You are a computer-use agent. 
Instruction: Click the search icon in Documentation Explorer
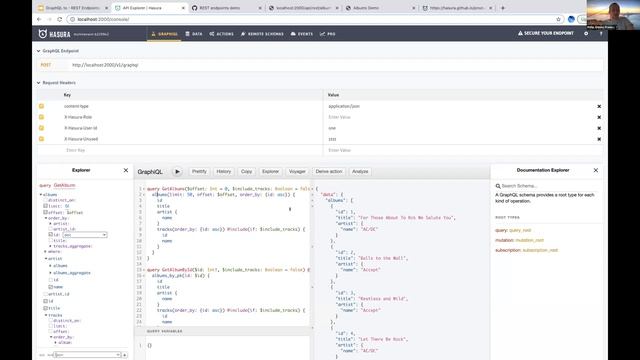point(498,186)
